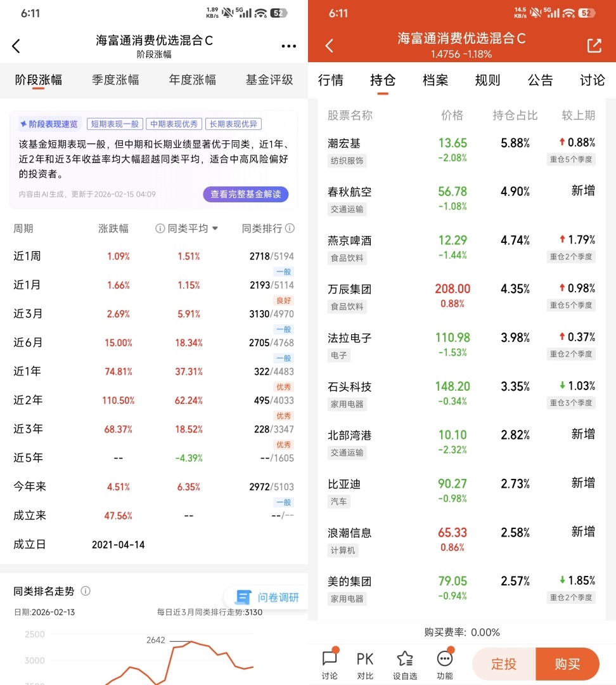616x685 pixels.
Task: Tap the 中期表现优秀 tag
Action: point(174,124)
